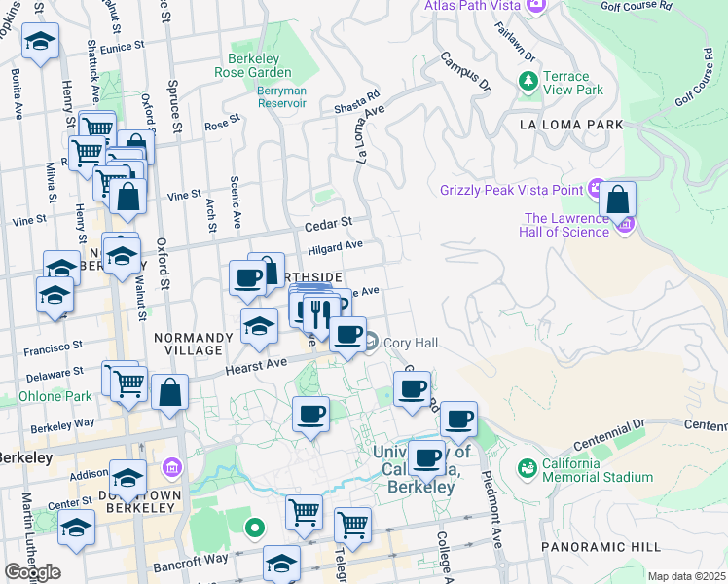The image size is (728, 584).
Task: Click the Grizzly Peak Vista Point label
Action: point(511,190)
